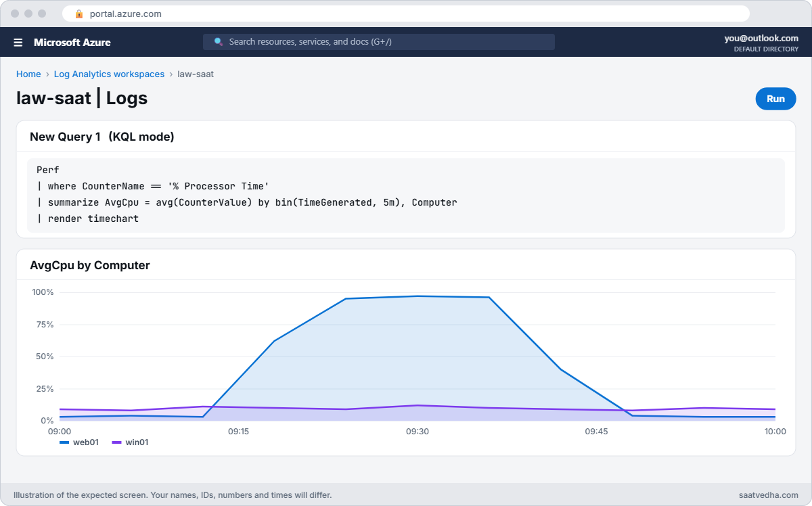Image resolution: width=812 pixels, height=506 pixels.
Task: Click the 10:00 x-axis label
Action: [x=775, y=432]
